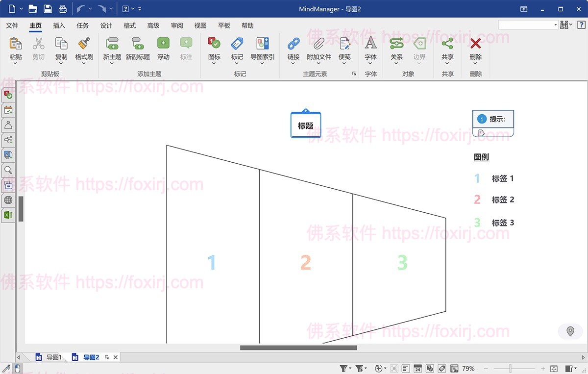Image resolution: width=588 pixels, height=374 pixels.
Task: Open the image library panel in the sidebar
Action: 8,155
